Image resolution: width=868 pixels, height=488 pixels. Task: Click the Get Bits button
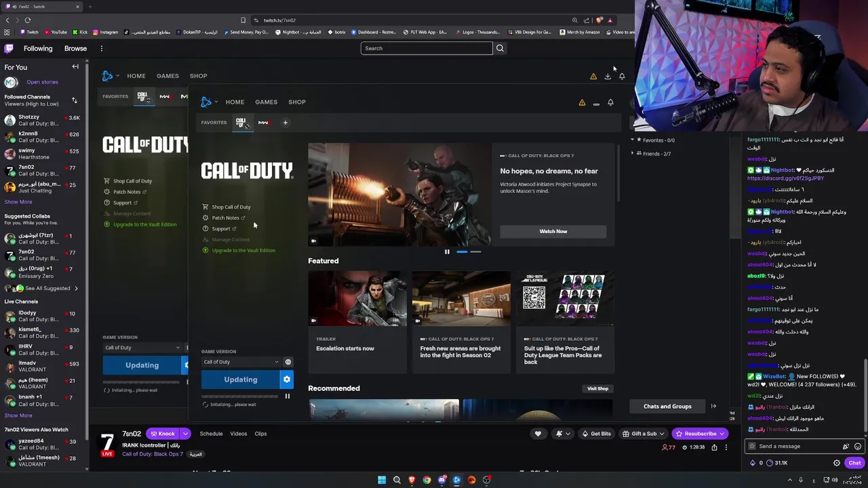(596, 434)
